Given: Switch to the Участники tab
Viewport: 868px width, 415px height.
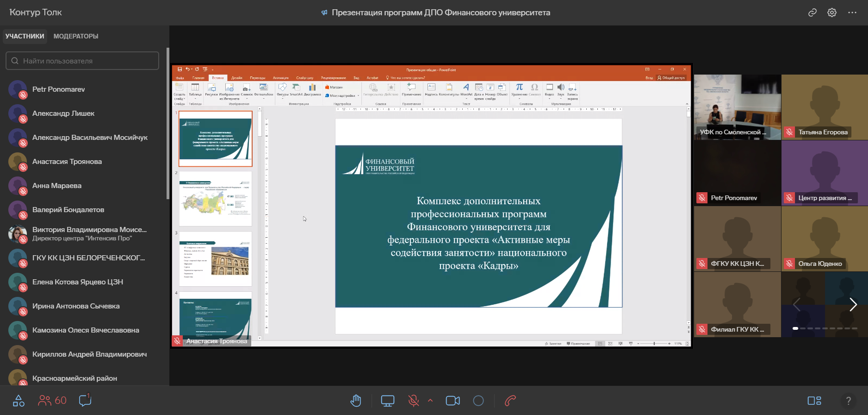Looking at the screenshot, I should (25, 36).
